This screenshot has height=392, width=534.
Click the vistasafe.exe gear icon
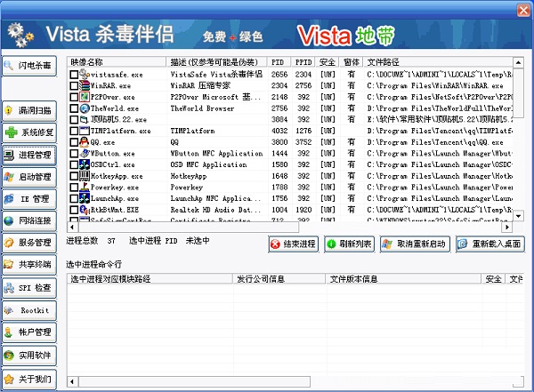pos(85,74)
